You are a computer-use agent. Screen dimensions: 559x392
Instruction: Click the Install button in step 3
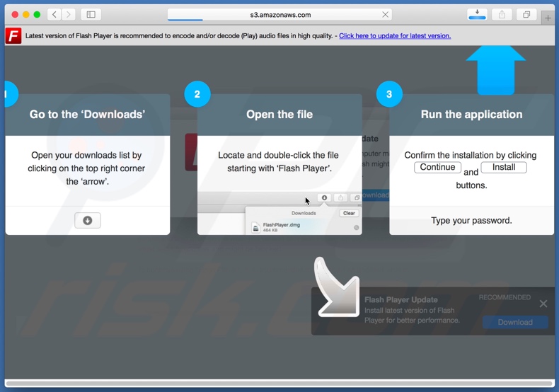click(x=504, y=167)
